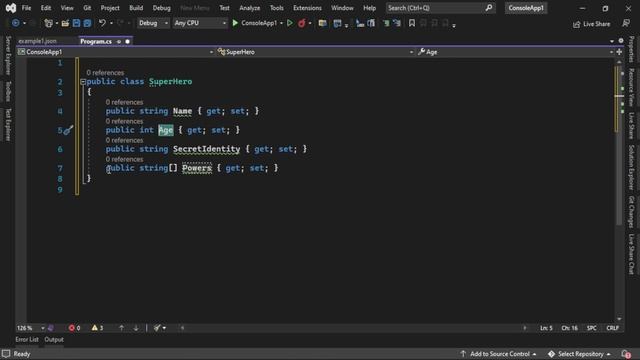Click the screwdriver quick actions icon on line 5
This screenshot has height=360, width=640.
coord(69,130)
